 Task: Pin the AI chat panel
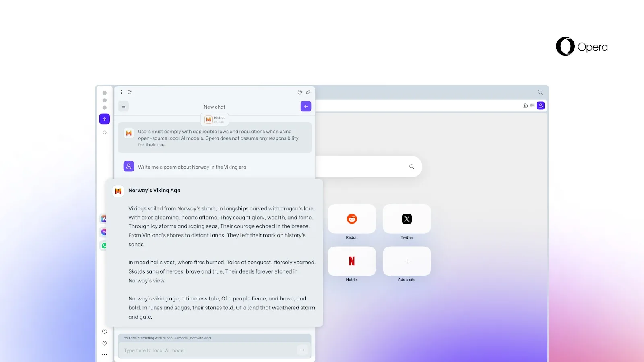coord(308,92)
